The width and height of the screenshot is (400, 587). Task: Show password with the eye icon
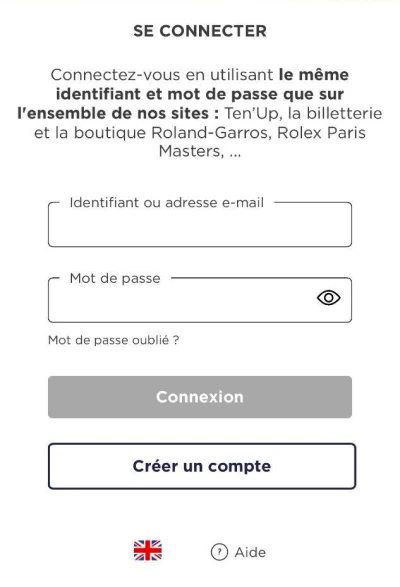(x=328, y=298)
